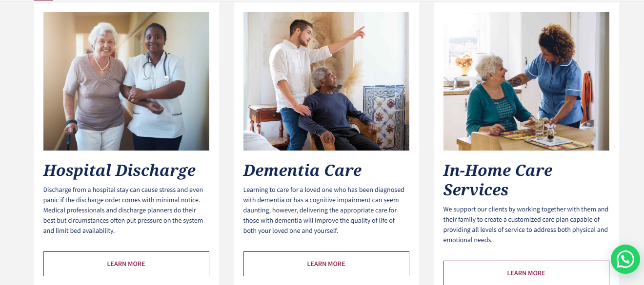Click the Dementia Care photo
This screenshot has height=285, width=644.
(326, 81)
